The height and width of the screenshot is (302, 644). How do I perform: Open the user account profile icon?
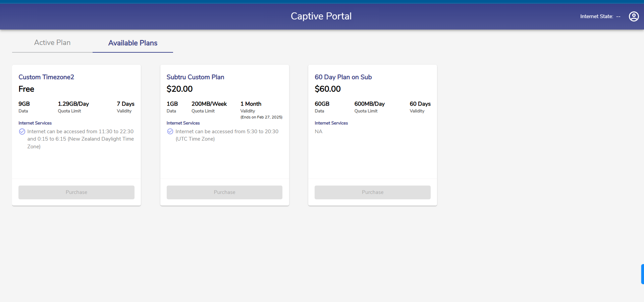coord(634,16)
